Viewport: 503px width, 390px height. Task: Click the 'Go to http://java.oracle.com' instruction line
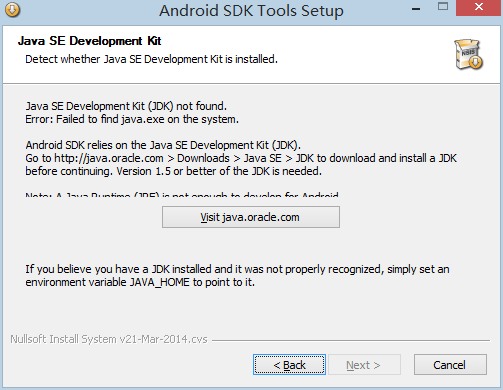coord(241,158)
